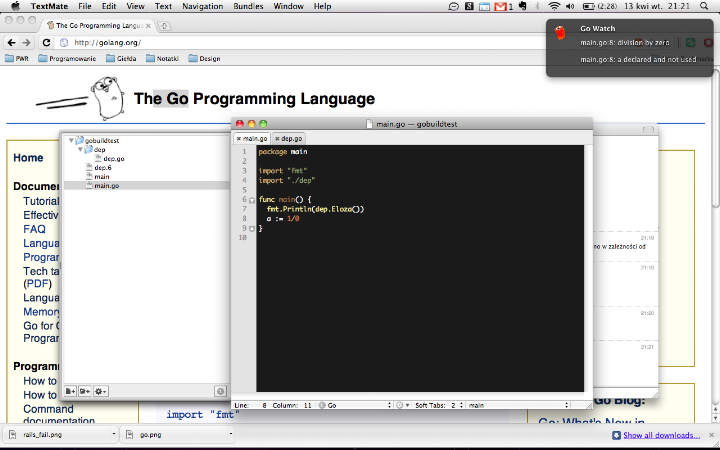Click the Evernote elephant menu bar icon
Image resolution: width=720 pixels, height=450 pixels.
point(523,6)
